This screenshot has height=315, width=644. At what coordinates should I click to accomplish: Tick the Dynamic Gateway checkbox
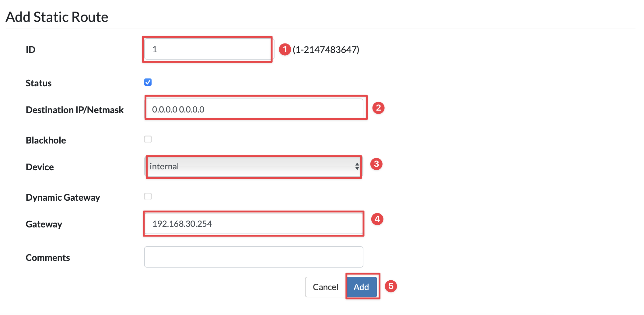pos(148,196)
